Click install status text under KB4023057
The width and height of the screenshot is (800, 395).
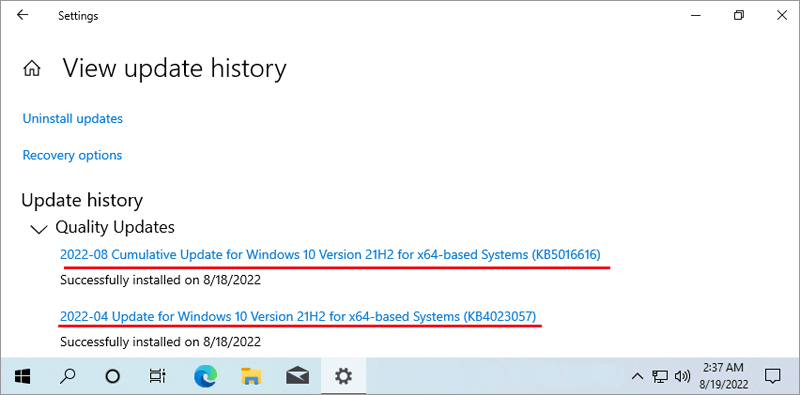click(160, 341)
